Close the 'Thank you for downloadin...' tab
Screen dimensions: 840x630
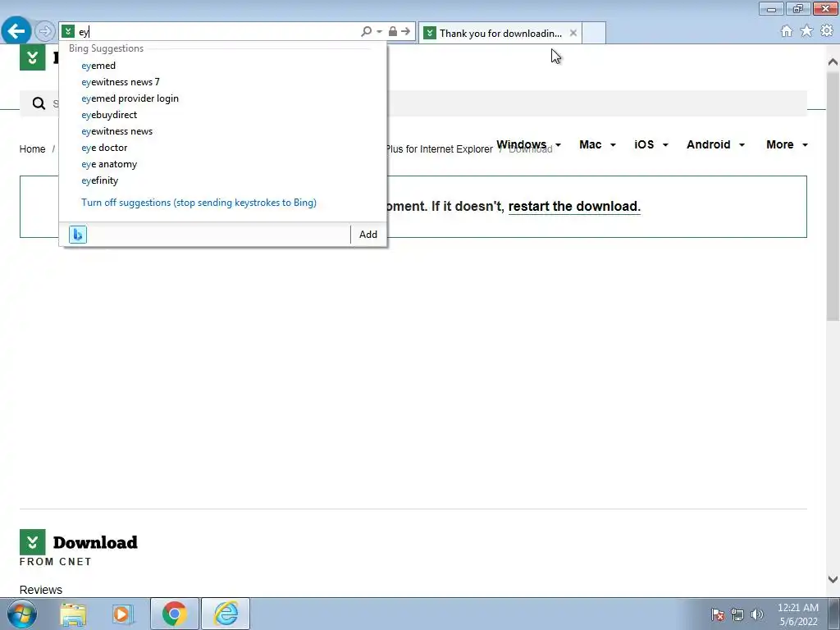pos(573,33)
